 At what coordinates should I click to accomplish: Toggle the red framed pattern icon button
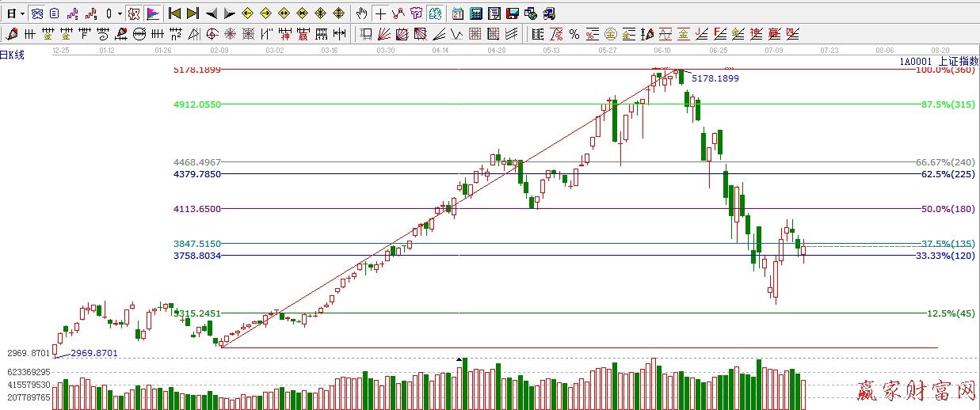[x=134, y=13]
